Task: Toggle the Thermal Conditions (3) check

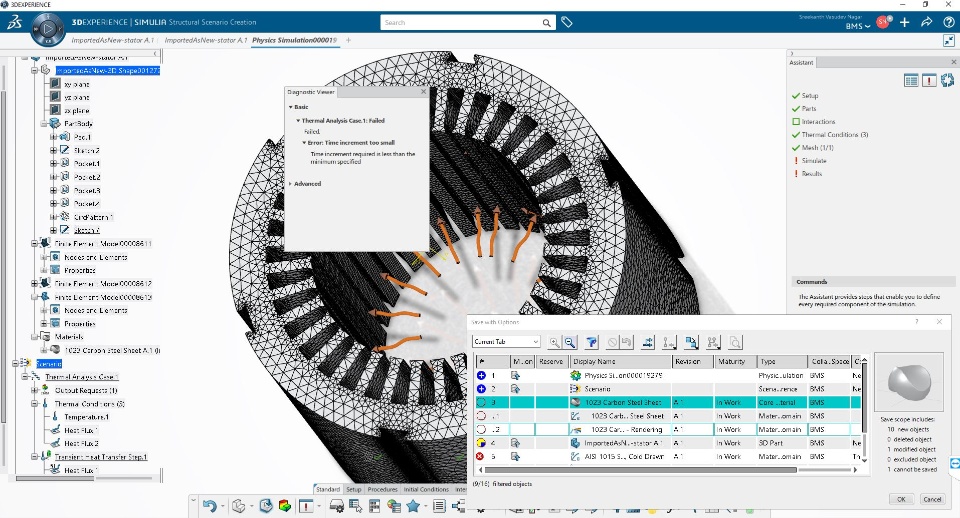Action: (796, 134)
